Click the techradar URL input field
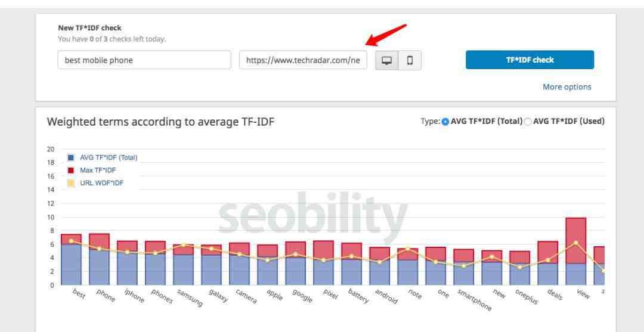644x332 pixels. [x=303, y=60]
